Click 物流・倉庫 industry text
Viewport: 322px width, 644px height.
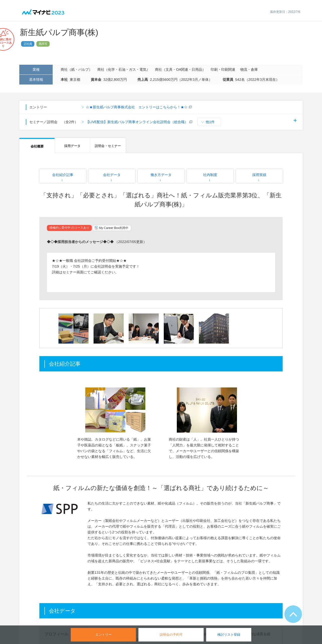(249, 69)
